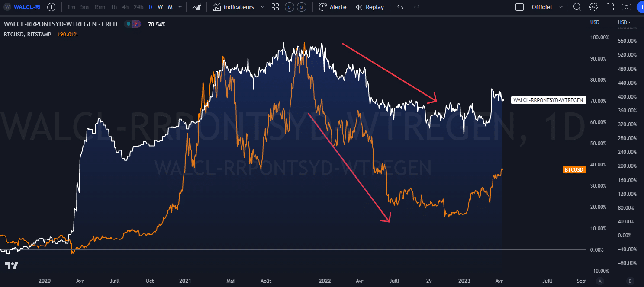Open the indicator templates grid icon
This screenshot has height=287, width=644.
275,7
